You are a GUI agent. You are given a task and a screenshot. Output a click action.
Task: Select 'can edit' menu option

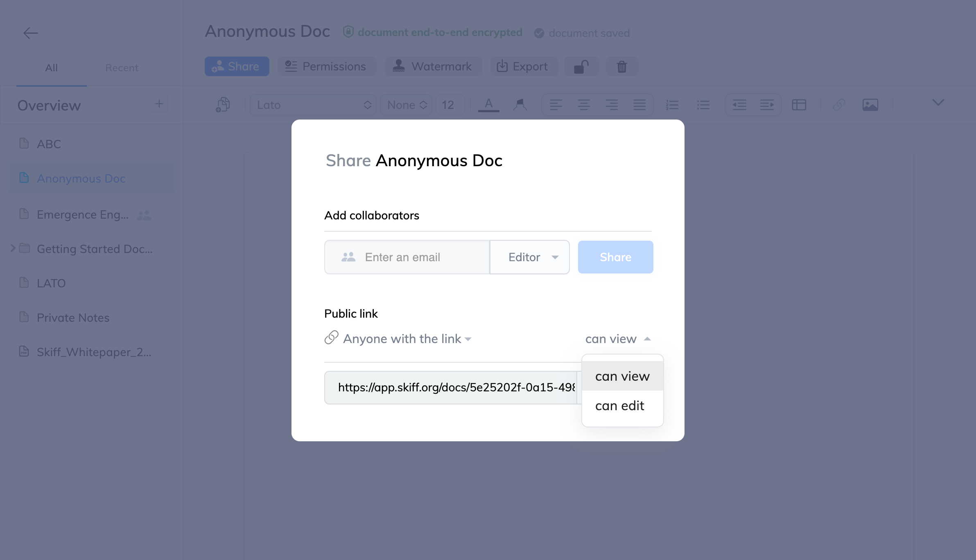tap(620, 406)
